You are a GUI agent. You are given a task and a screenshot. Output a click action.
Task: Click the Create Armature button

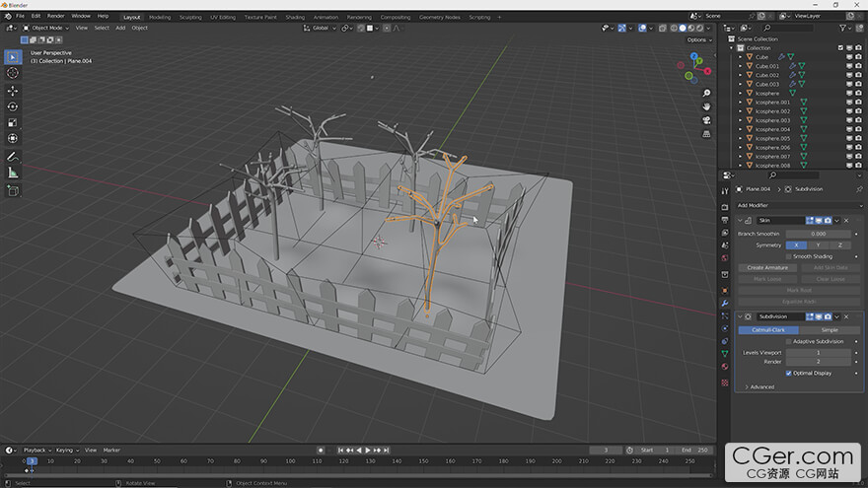767,267
